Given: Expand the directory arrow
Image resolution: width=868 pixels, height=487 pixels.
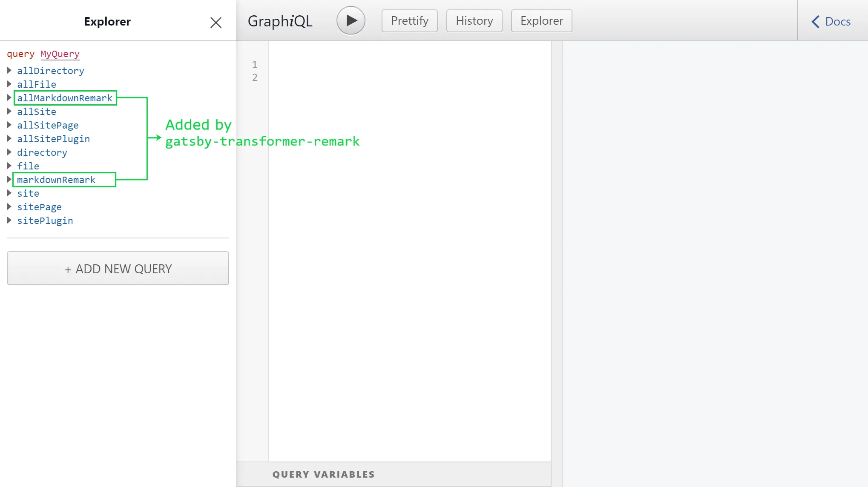Looking at the screenshot, I should point(9,152).
